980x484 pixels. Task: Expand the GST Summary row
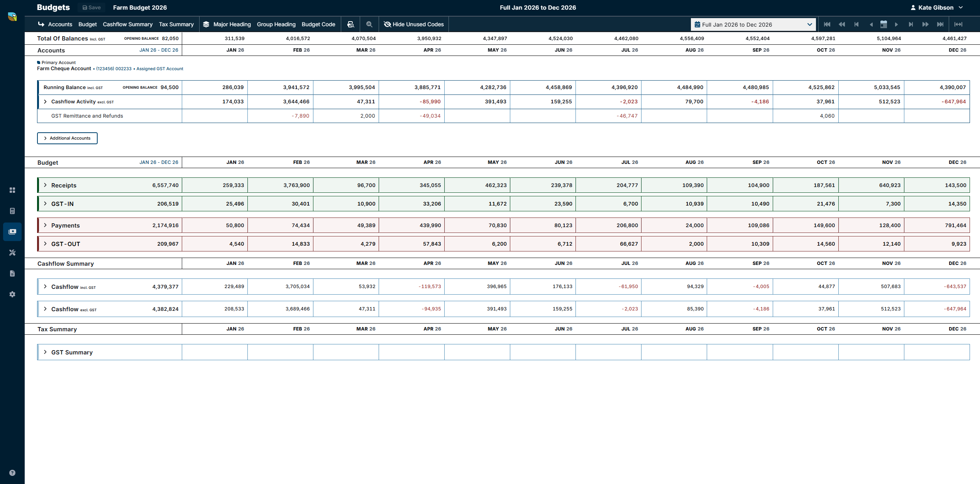[45, 352]
